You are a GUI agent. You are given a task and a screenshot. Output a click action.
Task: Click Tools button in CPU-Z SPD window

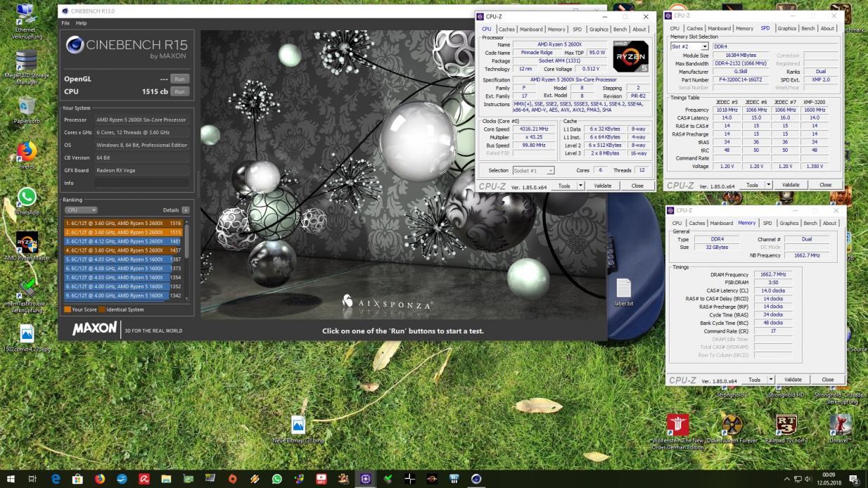(x=752, y=185)
